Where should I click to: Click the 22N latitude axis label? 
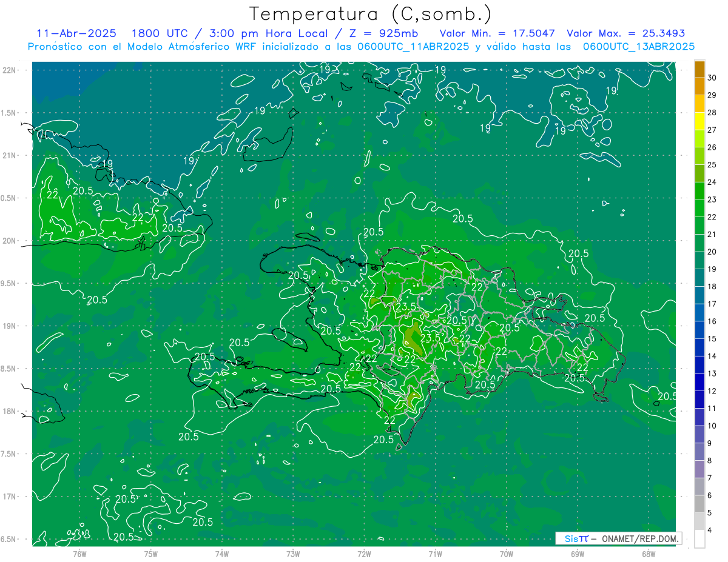coord(9,70)
